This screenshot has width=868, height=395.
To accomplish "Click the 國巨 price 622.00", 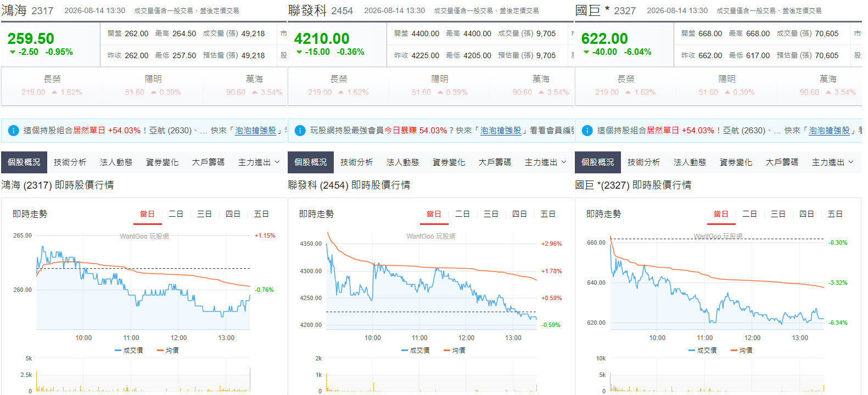I will 604,39.
